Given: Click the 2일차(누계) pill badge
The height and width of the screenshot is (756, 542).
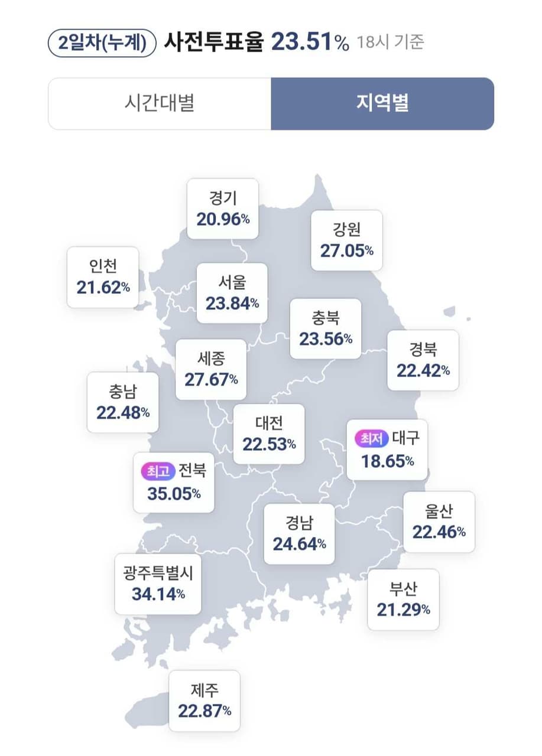Looking at the screenshot, I should pyautogui.click(x=102, y=44).
